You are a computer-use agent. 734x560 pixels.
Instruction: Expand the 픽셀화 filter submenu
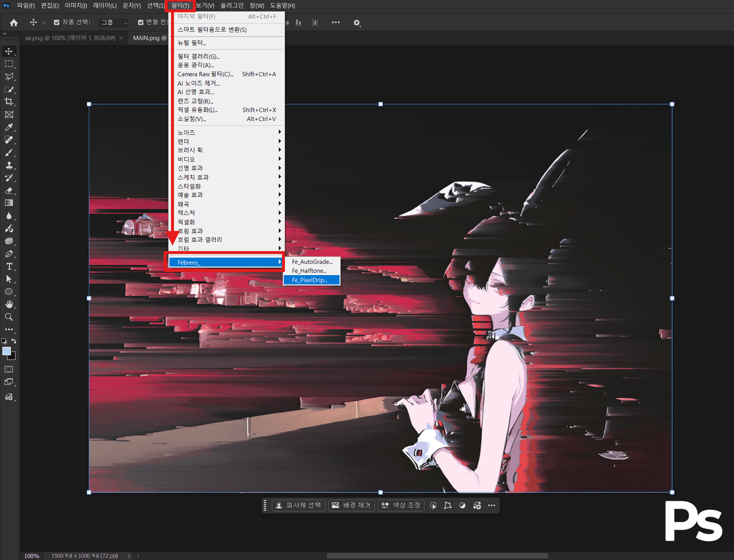click(x=226, y=222)
